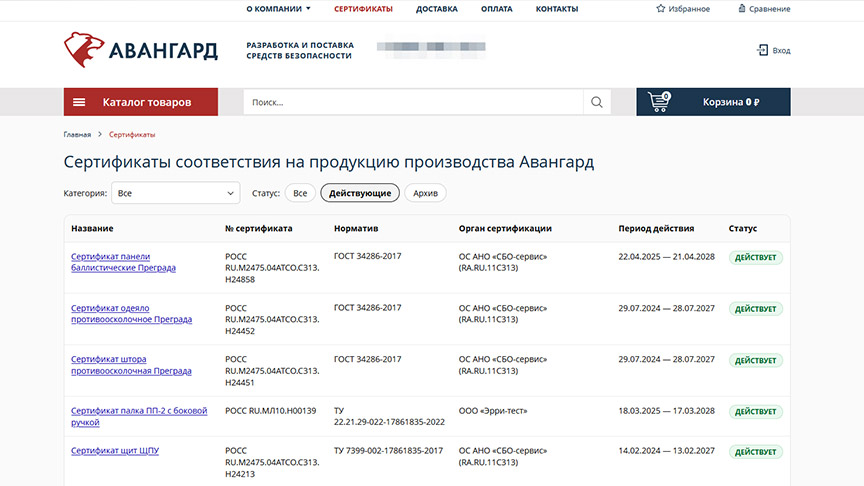Viewport: 864px width, 486px height.
Task: Open the Сертификаты menu item
Action: tap(363, 9)
